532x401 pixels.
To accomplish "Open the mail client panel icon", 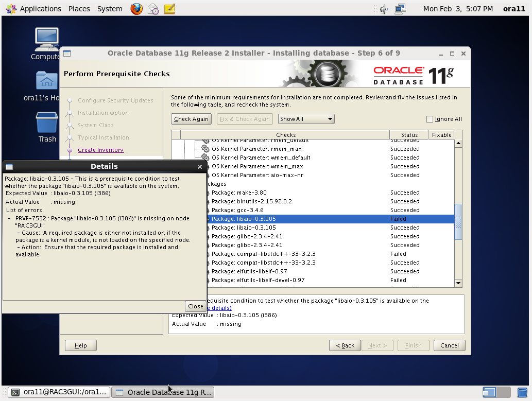I will [153, 9].
